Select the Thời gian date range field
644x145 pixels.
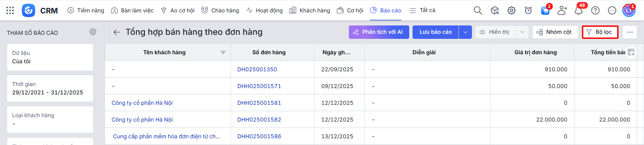(x=50, y=88)
